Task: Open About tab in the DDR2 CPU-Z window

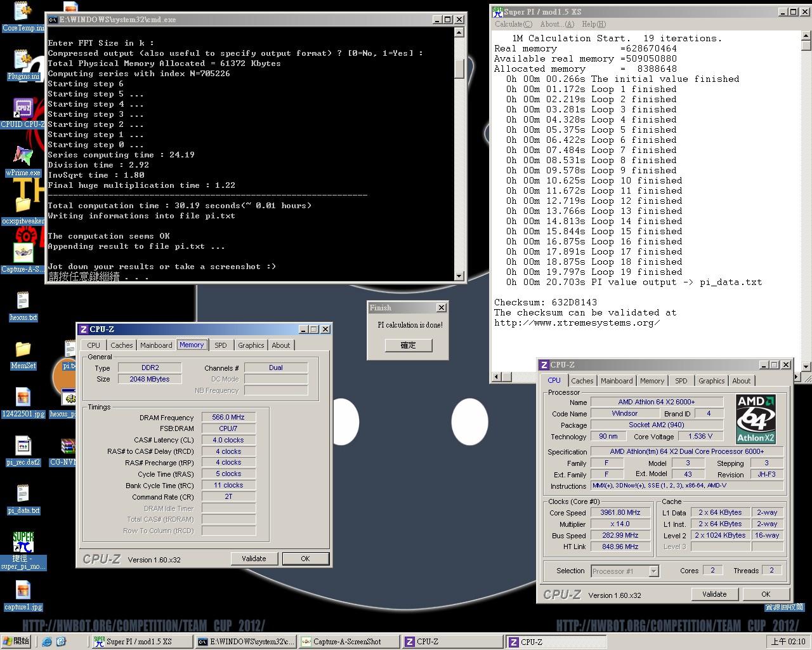Action: 281,345
